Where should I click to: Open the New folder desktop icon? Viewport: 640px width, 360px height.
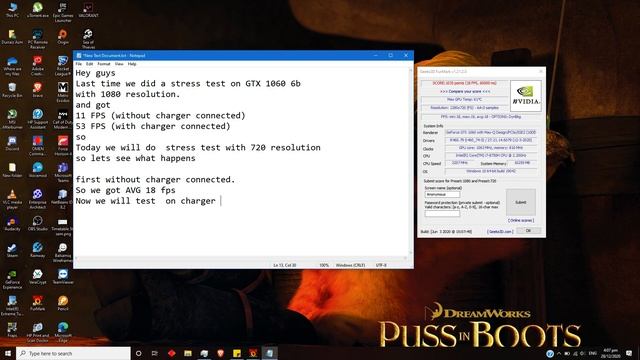[x=12, y=170]
